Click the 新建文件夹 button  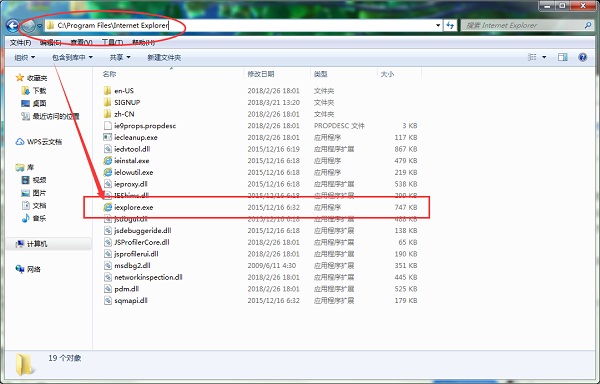tap(164, 57)
